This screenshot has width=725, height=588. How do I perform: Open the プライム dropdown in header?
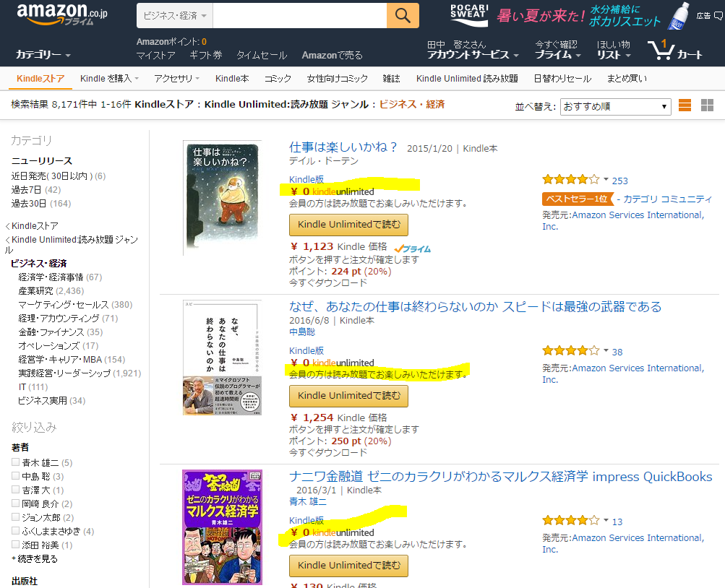tap(557, 50)
